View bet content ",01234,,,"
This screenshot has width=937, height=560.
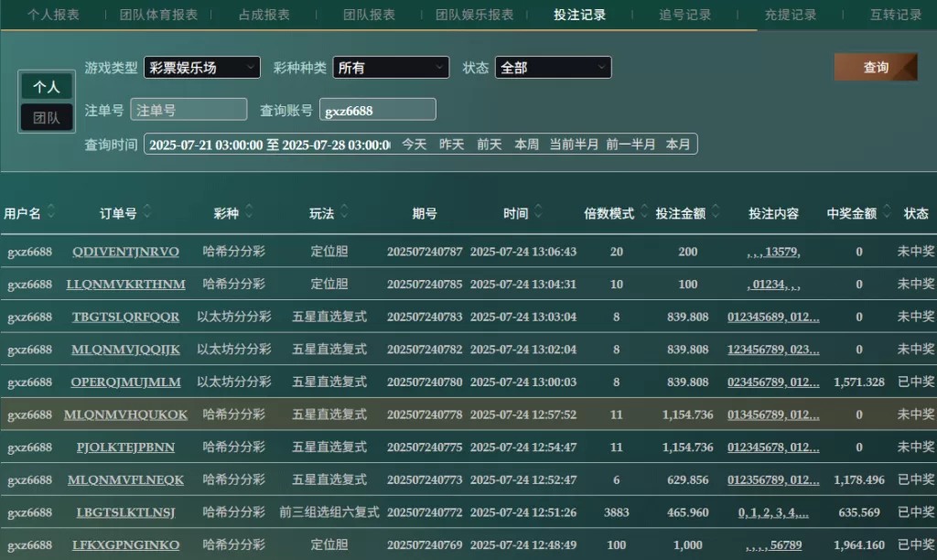click(x=773, y=285)
